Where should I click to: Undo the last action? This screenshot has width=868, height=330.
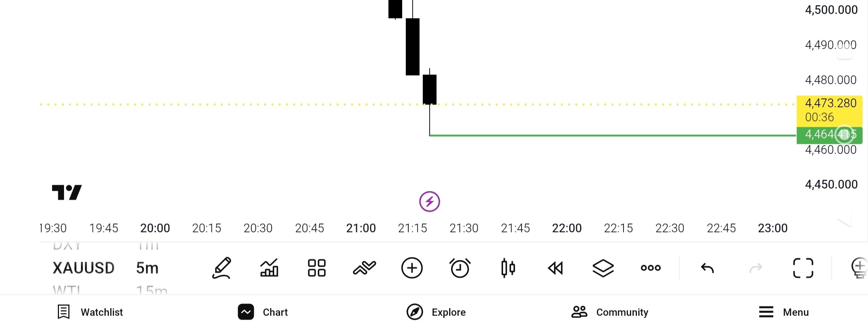[x=707, y=268]
